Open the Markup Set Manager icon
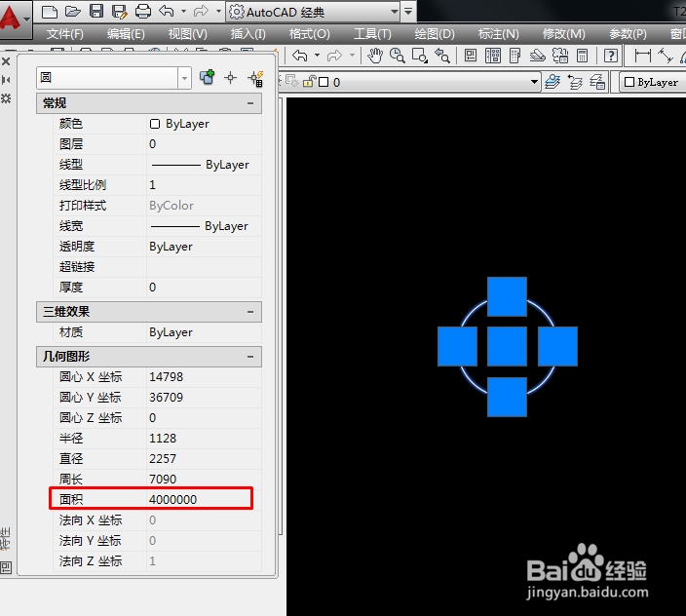The width and height of the screenshot is (686, 616). pos(560,56)
